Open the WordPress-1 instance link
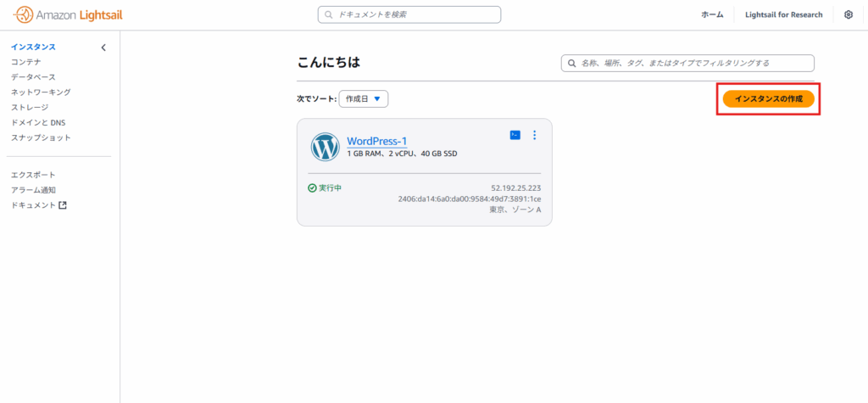 click(x=377, y=141)
